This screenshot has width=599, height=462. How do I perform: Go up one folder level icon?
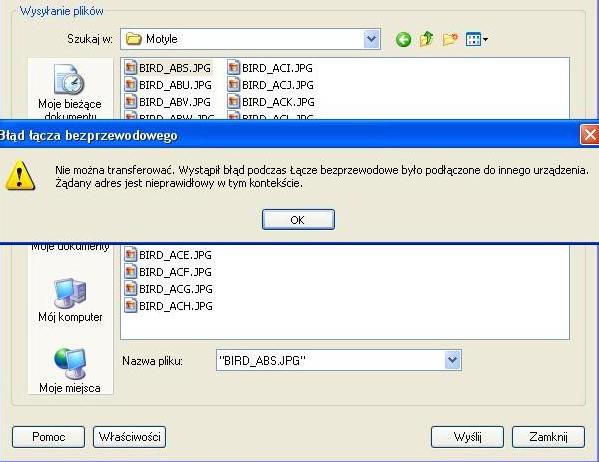click(x=426, y=39)
